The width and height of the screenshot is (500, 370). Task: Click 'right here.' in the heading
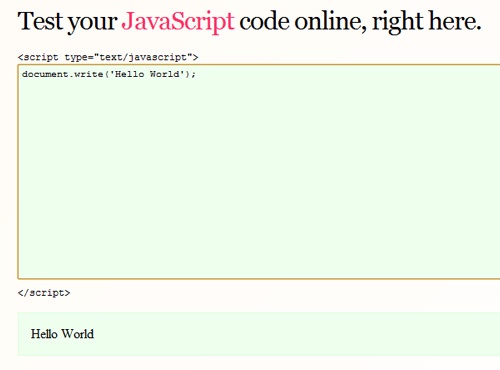427,22
